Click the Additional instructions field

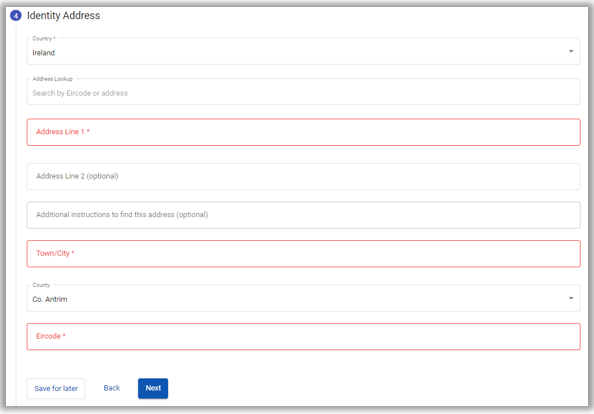point(303,215)
